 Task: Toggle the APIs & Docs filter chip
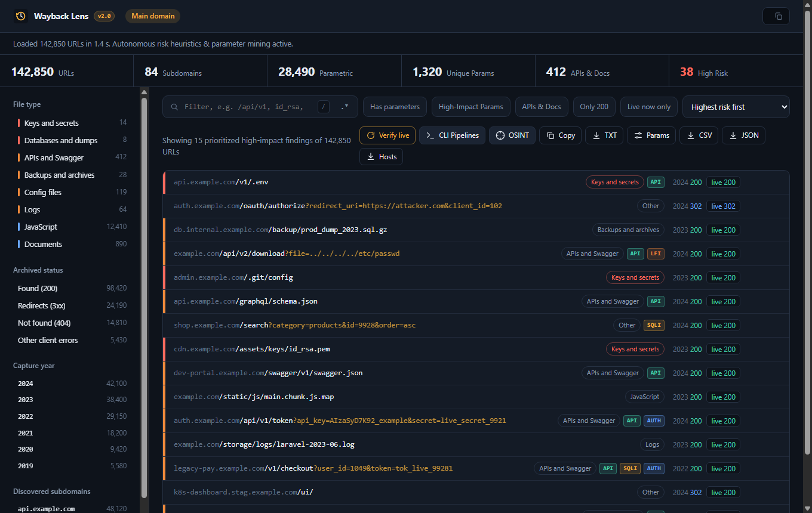[542, 107]
